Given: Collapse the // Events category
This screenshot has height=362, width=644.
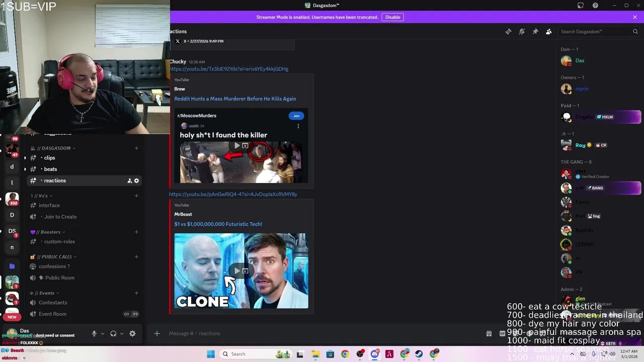Looking at the screenshot, I should coord(44,293).
